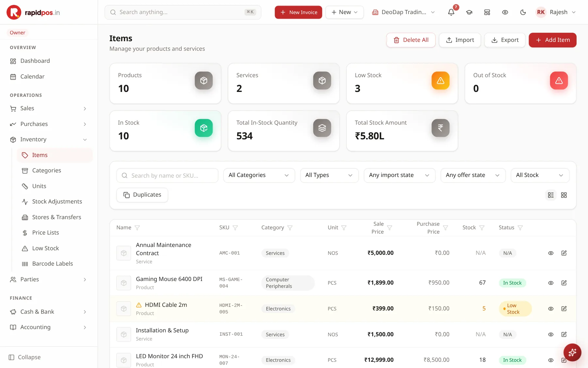Filter the Sale Price column
Image resolution: width=588 pixels, height=368 pixels.
[x=389, y=228]
